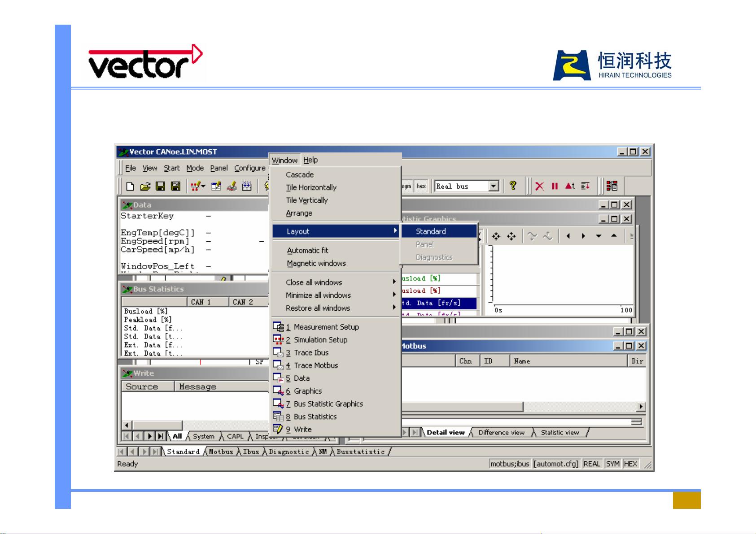Click the yellow question mark help icon
Screen dimensions: 756x534
513,186
